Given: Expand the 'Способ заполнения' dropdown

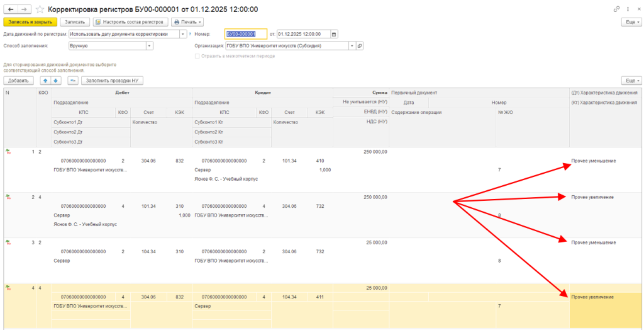Looking at the screenshot, I should coord(149,46).
